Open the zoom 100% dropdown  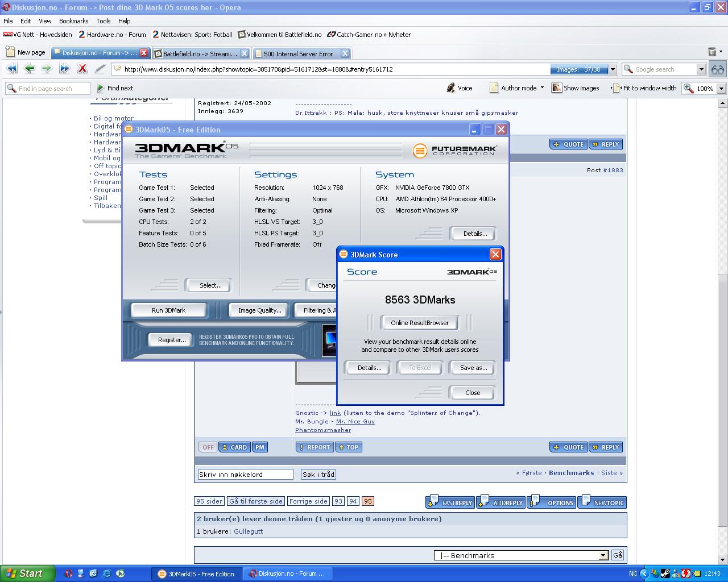tap(721, 89)
